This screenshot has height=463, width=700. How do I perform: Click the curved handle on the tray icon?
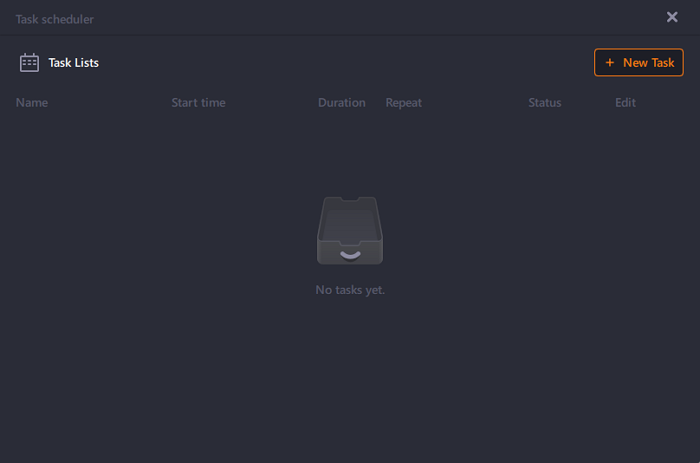coord(350,254)
